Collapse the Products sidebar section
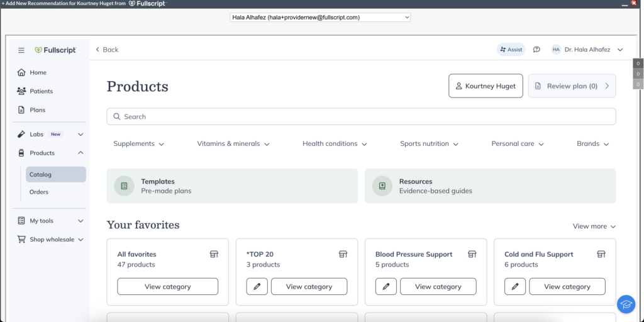644x322 pixels. (80, 153)
